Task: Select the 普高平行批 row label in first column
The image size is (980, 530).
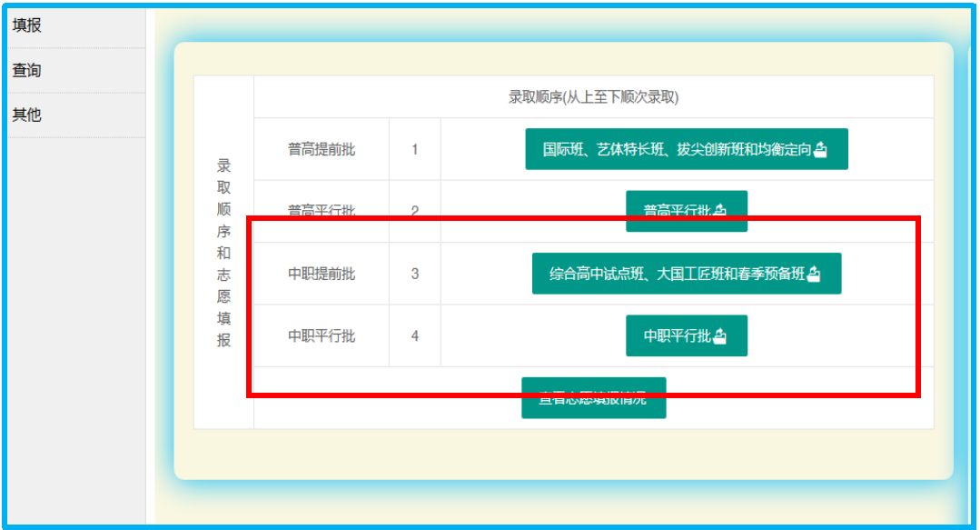Action: (x=322, y=210)
